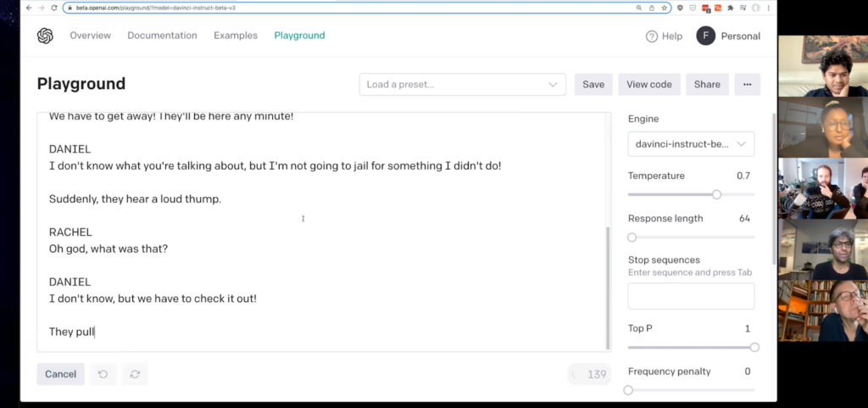Open the Chrome three-dot menu

(x=768, y=8)
